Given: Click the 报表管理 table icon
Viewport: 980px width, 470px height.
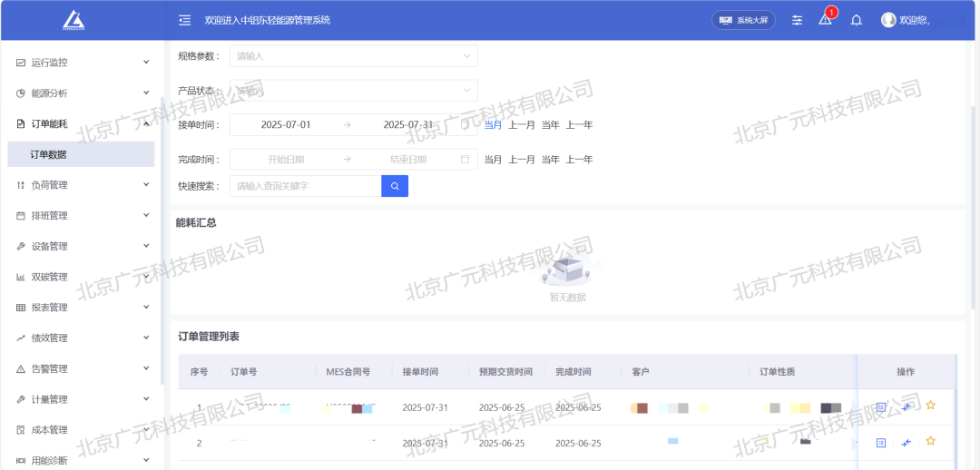Looking at the screenshot, I should (x=21, y=308).
